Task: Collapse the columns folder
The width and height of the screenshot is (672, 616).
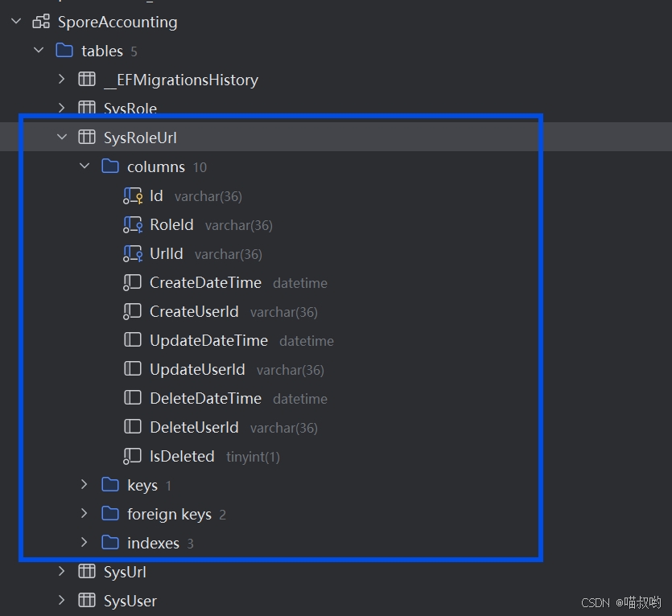Action: 85,166
